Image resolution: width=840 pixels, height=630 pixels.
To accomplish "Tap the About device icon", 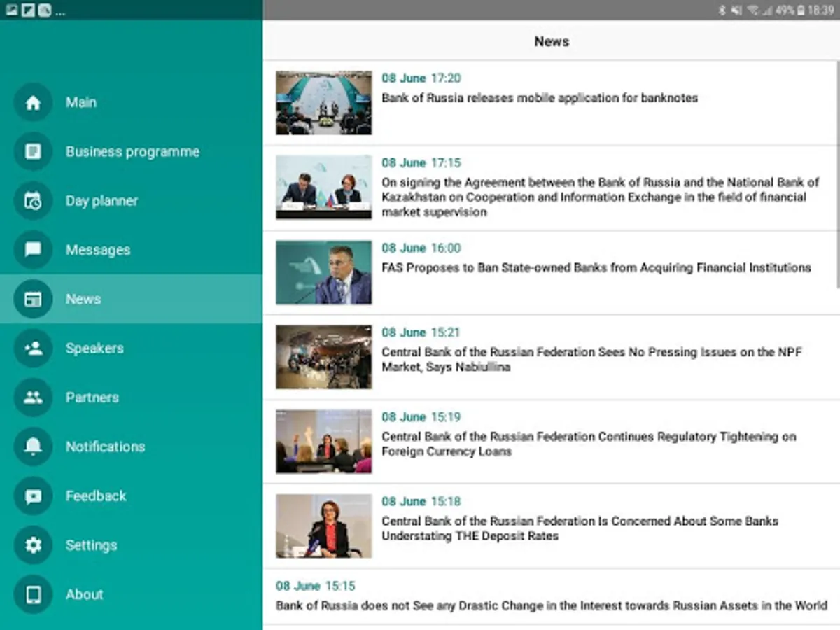I will (33, 594).
